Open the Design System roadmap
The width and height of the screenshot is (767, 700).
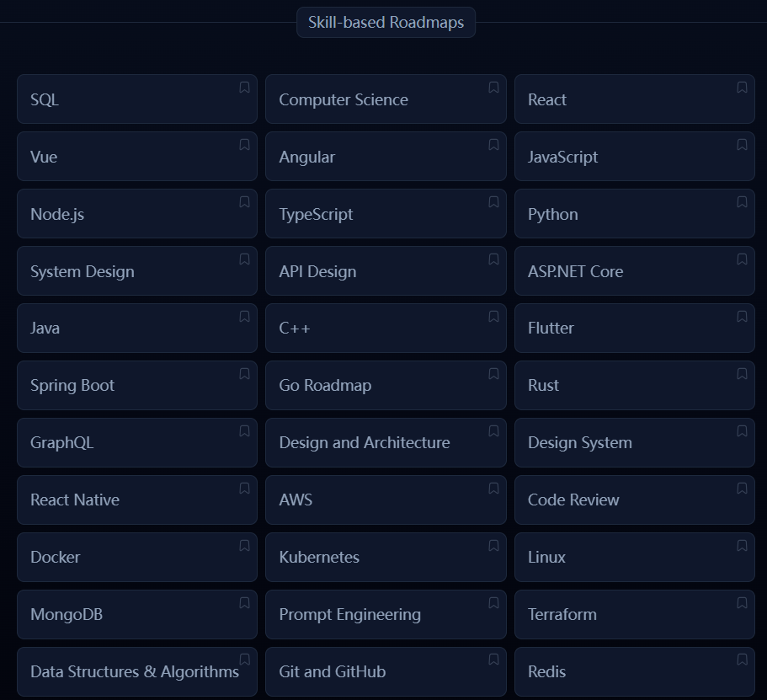pos(635,442)
